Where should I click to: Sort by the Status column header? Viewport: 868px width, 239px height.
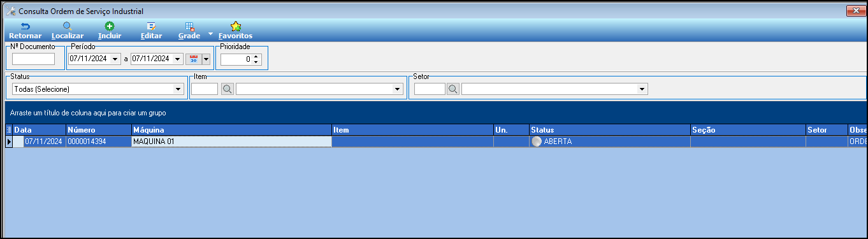pyautogui.click(x=609, y=130)
